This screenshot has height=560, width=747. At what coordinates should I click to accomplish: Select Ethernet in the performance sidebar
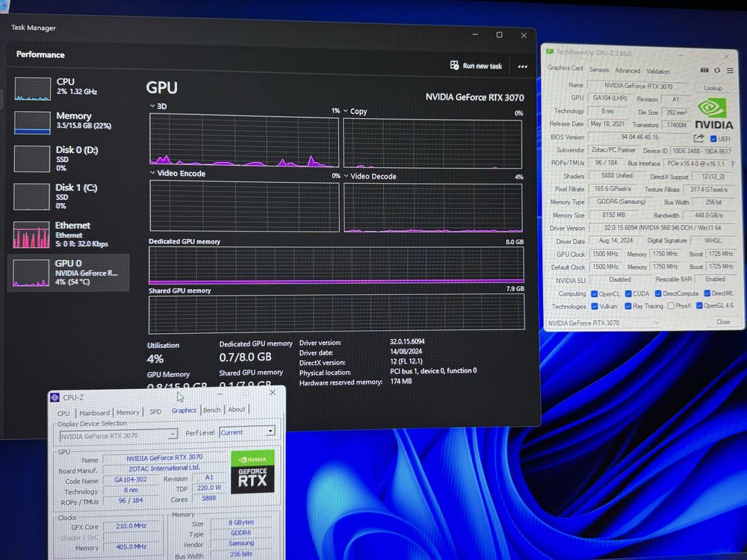[x=68, y=234]
